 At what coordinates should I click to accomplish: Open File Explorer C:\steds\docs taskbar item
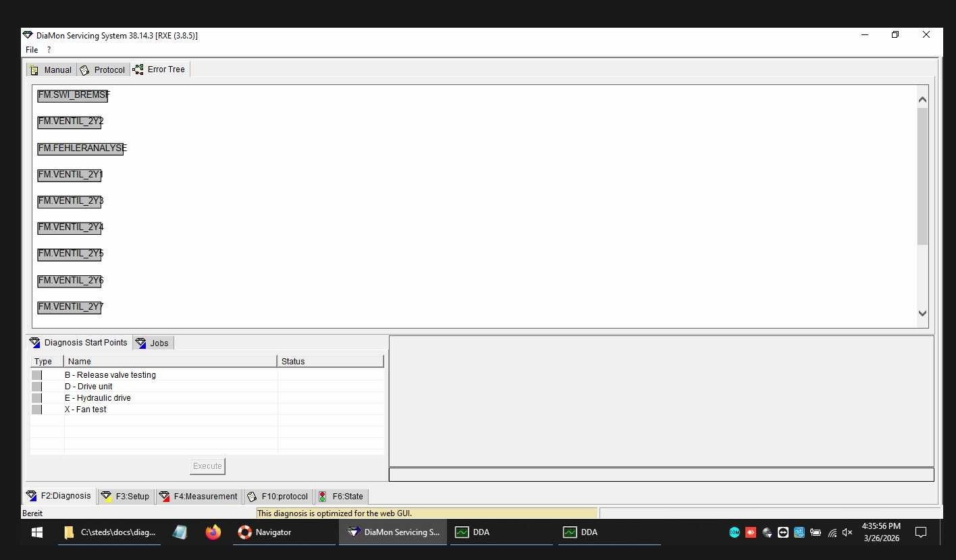click(109, 532)
